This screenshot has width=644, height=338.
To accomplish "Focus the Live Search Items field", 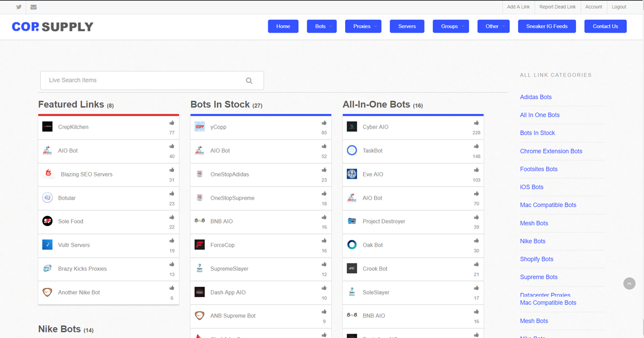I will pyautogui.click(x=152, y=80).
